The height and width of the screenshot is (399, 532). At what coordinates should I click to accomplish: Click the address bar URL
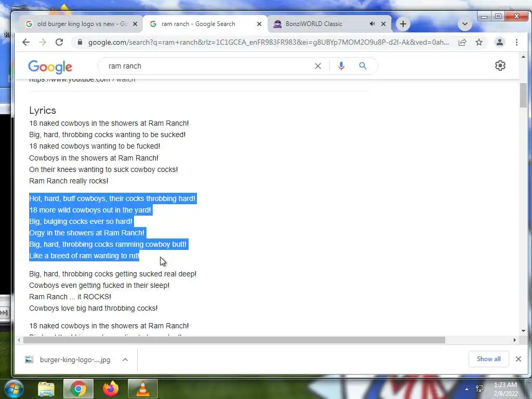click(x=269, y=42)
